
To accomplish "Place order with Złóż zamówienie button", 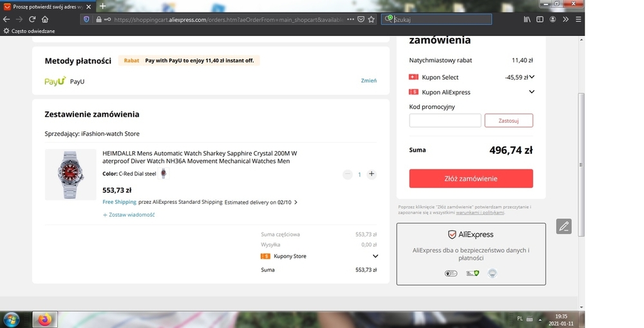I will point(471,179).
